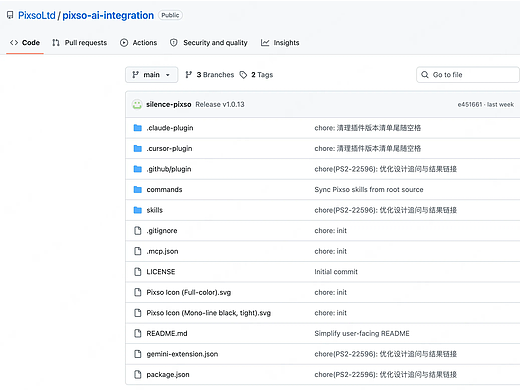The image size is (520, 390).
Task: Click the file icon for .gitignore
Action: pos(138,231)
